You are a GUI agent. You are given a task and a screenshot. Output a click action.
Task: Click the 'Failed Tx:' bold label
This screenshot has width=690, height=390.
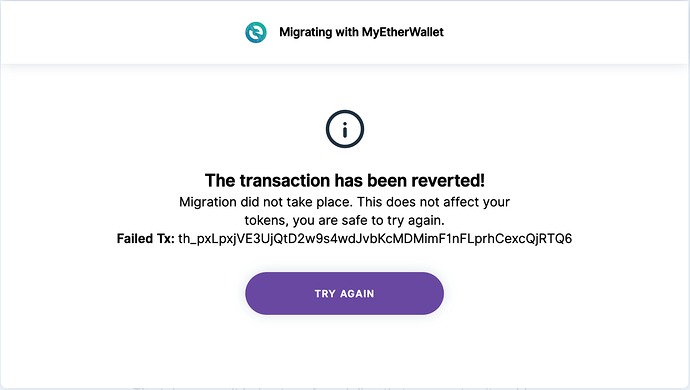tap(145, 239)
